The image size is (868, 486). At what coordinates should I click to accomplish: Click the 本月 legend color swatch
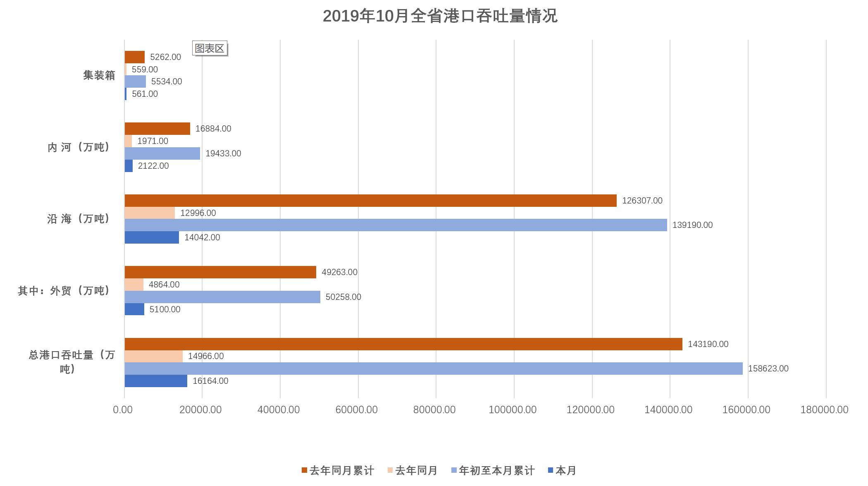pos(550,471)
